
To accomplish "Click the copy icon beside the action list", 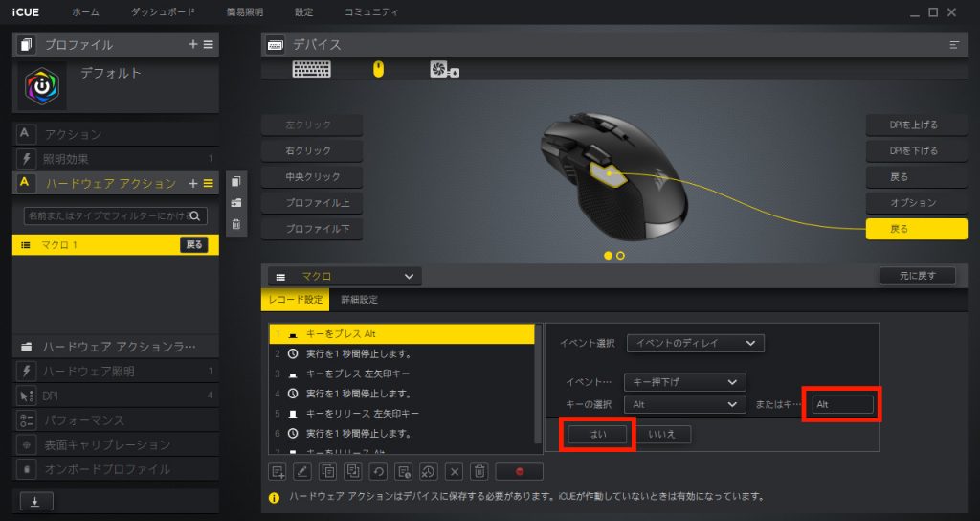I will point(236,181).
